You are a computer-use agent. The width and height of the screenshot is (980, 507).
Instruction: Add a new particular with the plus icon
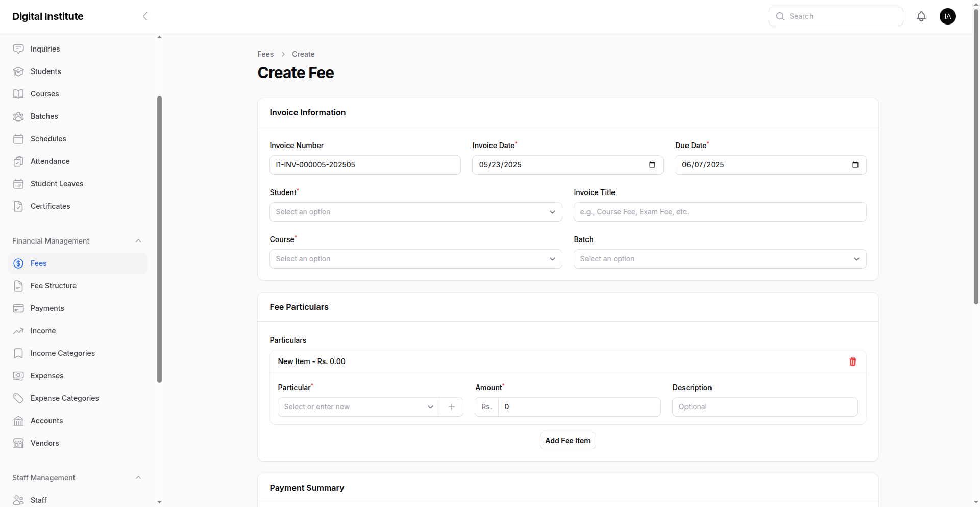tap(451, 407)
